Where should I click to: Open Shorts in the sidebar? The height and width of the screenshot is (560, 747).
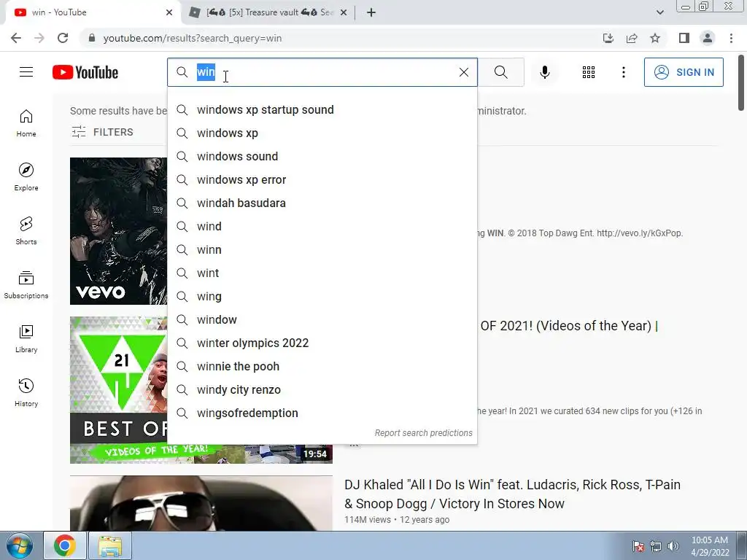26,231
